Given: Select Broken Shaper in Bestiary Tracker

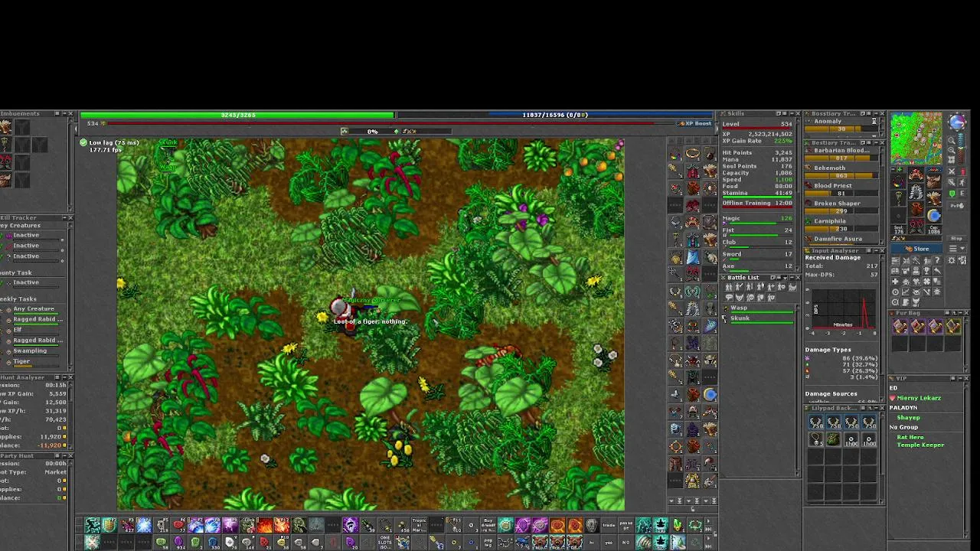Looking at the screenshot, I should pos(841,207).
